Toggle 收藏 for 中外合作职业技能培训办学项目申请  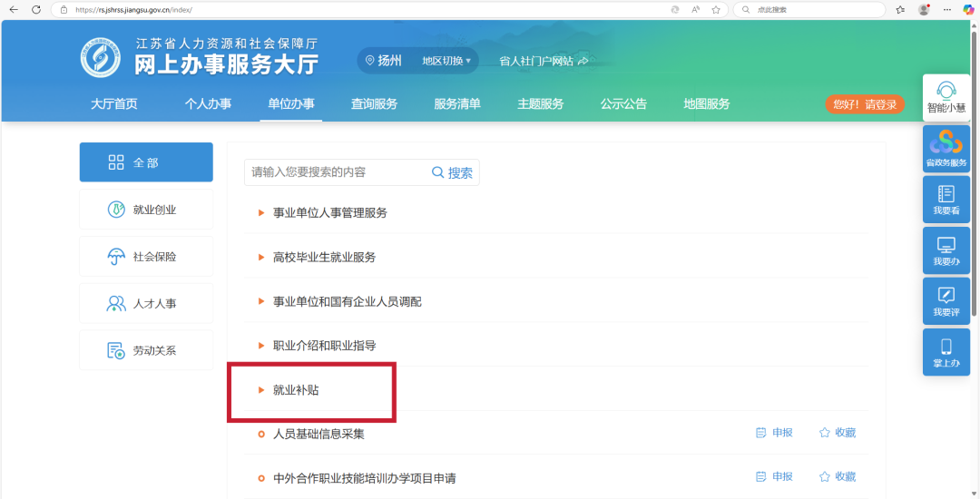837,476
